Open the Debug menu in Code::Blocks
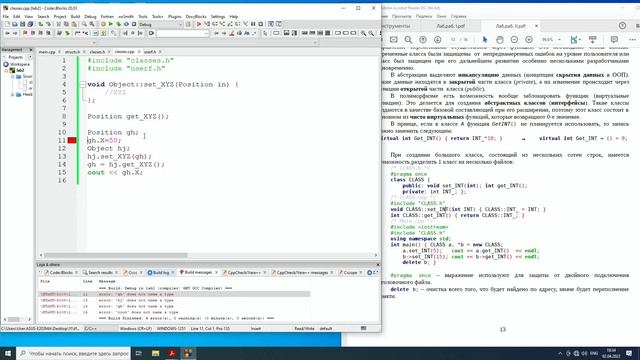The width and height of the screenshot is (640, 360). coord(90,17)
